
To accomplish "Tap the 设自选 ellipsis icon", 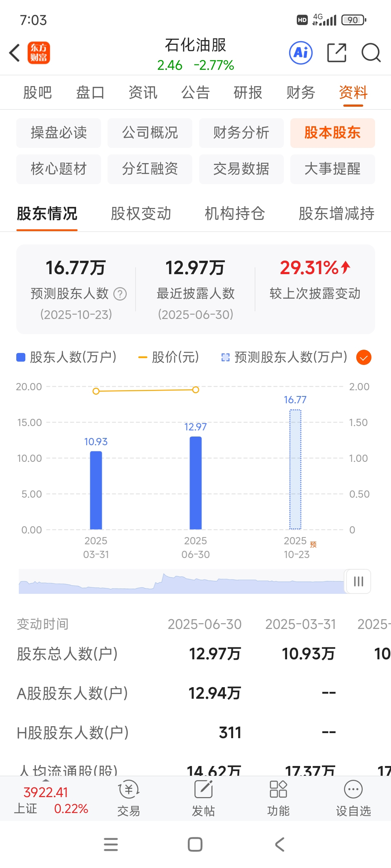I will [353, 789].
